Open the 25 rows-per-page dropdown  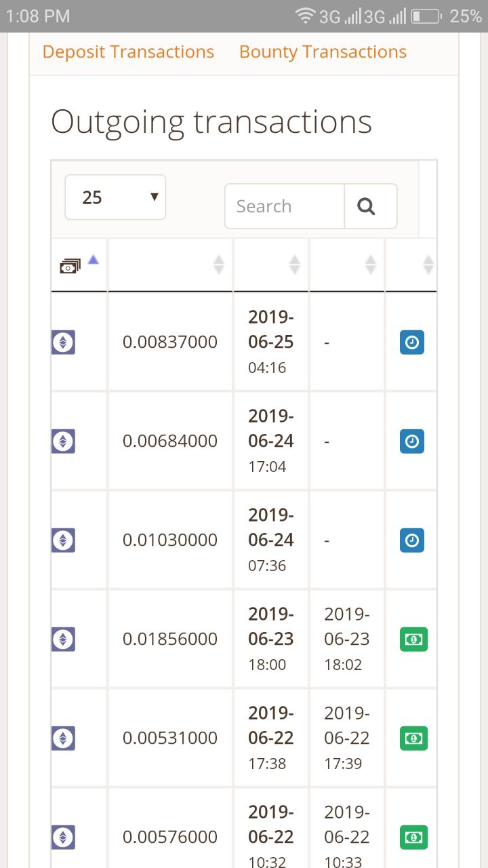pyautogui.click(x=115, y=197)
